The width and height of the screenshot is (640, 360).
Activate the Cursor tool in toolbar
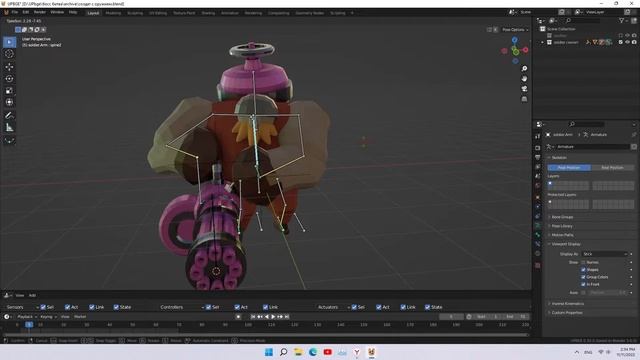[9, 54]
